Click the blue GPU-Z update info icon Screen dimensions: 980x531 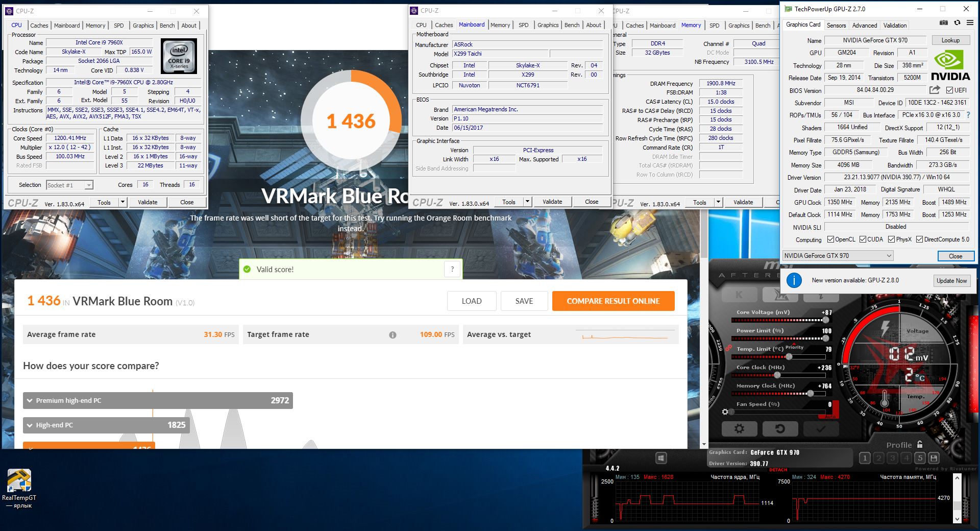[794, 280]
